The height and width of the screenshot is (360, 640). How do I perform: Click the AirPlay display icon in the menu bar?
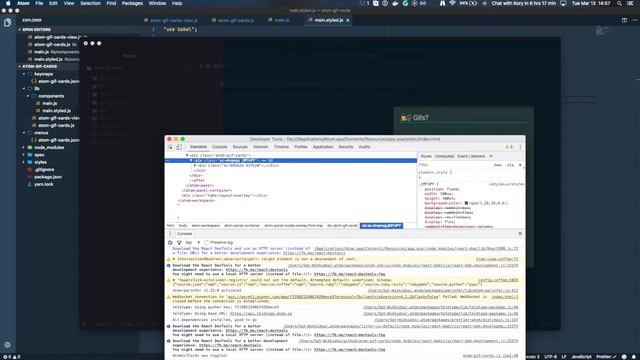point(563,3)
